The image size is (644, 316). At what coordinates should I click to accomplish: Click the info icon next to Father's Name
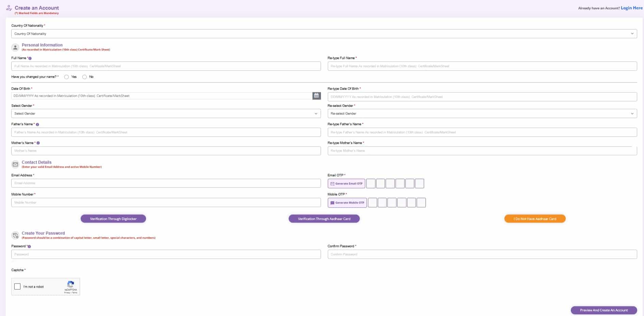(x=37, y=124)
